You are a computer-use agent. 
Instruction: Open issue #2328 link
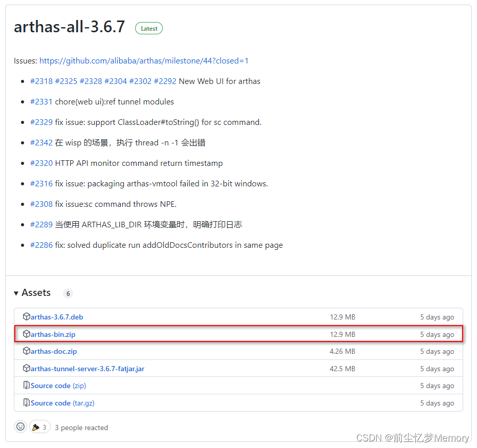(91, 81)
